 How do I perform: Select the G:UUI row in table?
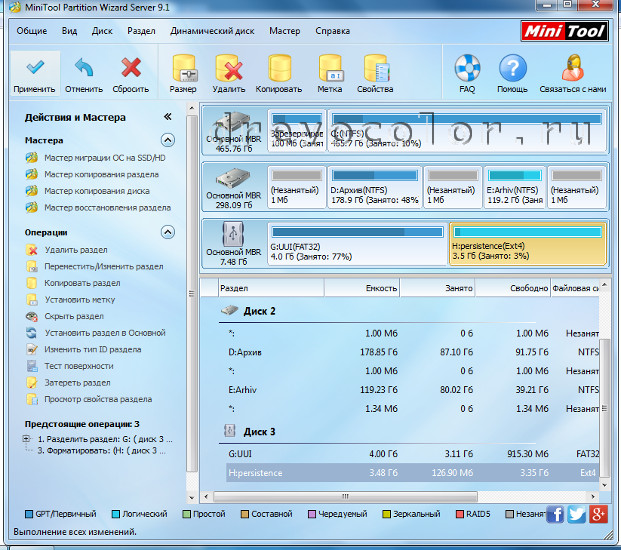(412, 454)
